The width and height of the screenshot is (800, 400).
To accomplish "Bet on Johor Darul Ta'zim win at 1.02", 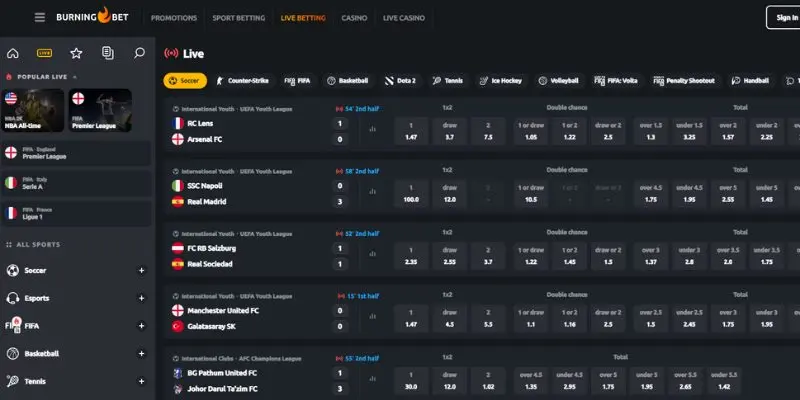I will tap(488, 381).
